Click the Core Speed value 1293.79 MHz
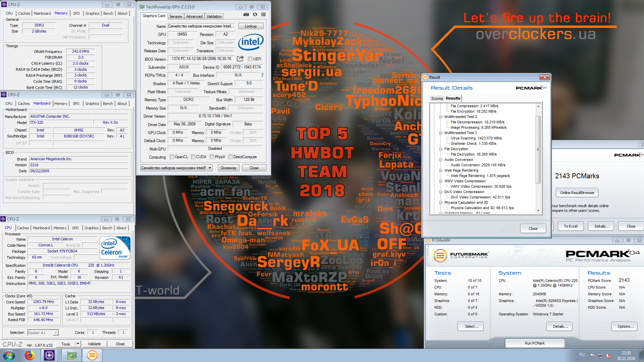The height and width of the screenshot is (362, 644). tap(44, 302)
